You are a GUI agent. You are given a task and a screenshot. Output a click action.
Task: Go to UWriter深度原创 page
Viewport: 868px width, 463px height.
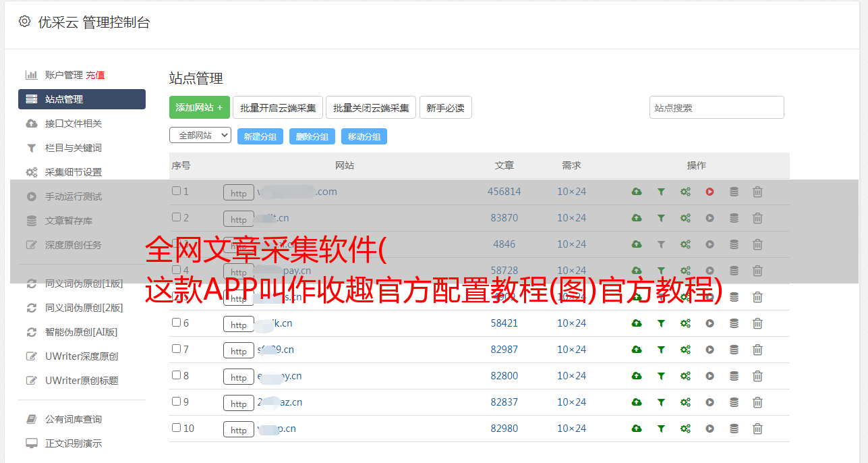click(x=82, y=356)
